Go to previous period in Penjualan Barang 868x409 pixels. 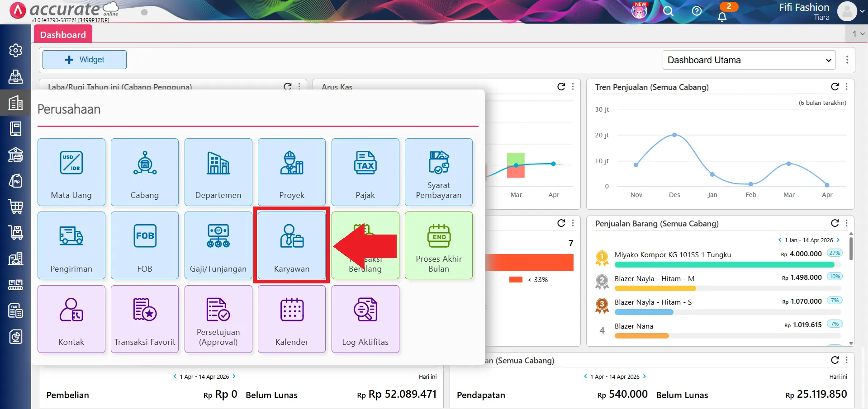coord(780,240)
